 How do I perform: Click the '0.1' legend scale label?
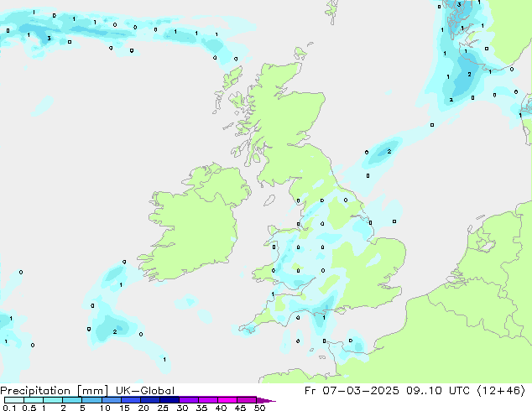(9, 408)
